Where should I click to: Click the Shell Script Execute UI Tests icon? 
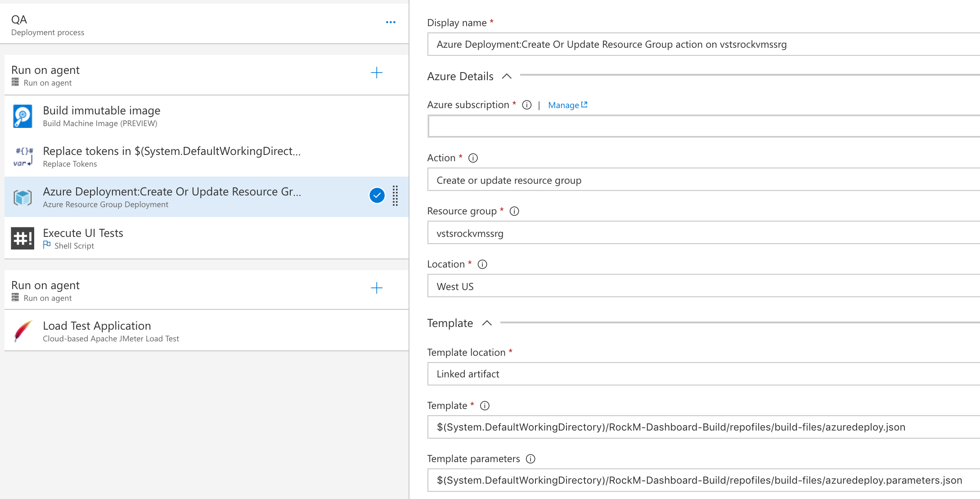pos(22,238)
